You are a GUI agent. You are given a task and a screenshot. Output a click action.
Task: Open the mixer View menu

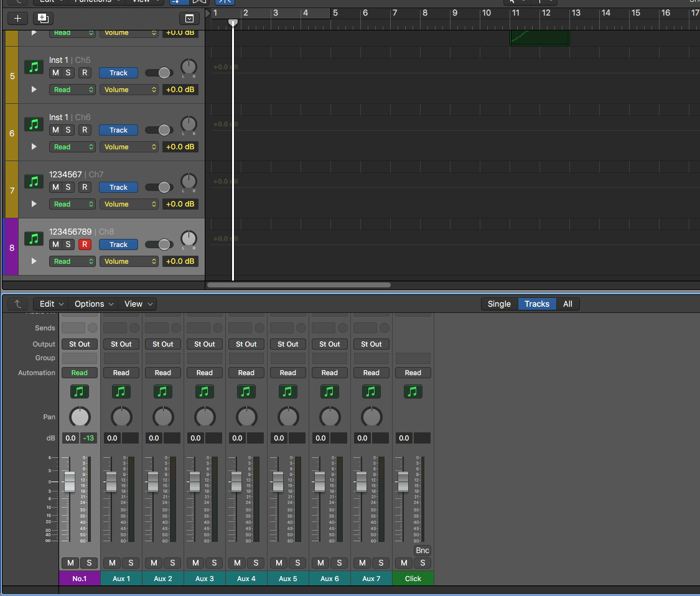pos(138,304)
